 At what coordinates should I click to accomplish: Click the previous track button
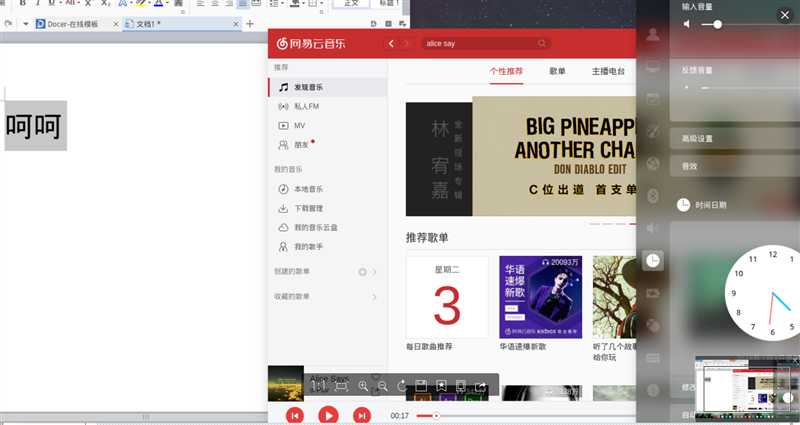295,415
